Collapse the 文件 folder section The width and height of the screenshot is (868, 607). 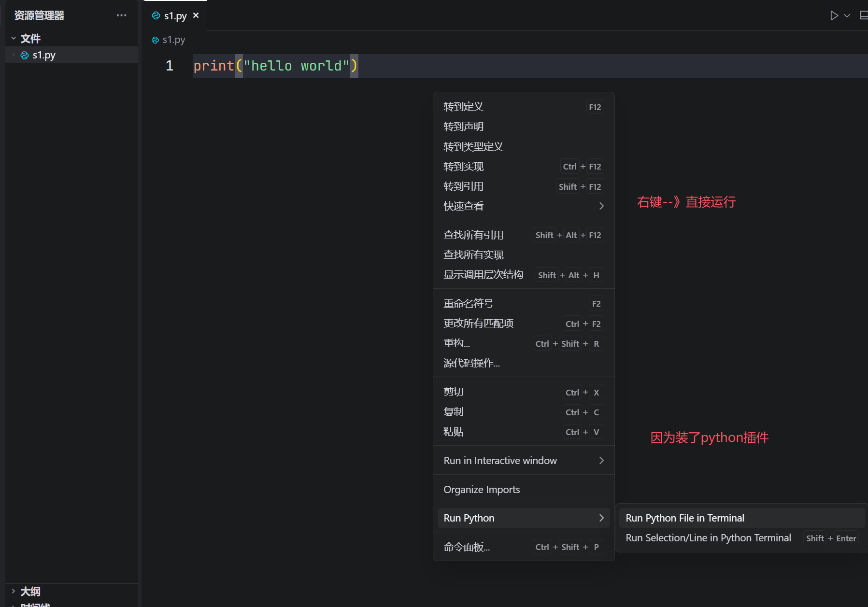(71, 38)
